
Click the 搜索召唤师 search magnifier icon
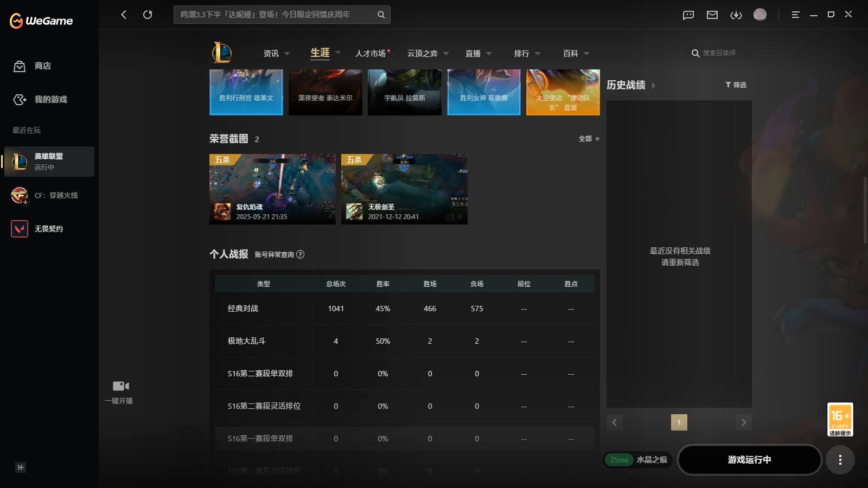[x=695, y=53]
